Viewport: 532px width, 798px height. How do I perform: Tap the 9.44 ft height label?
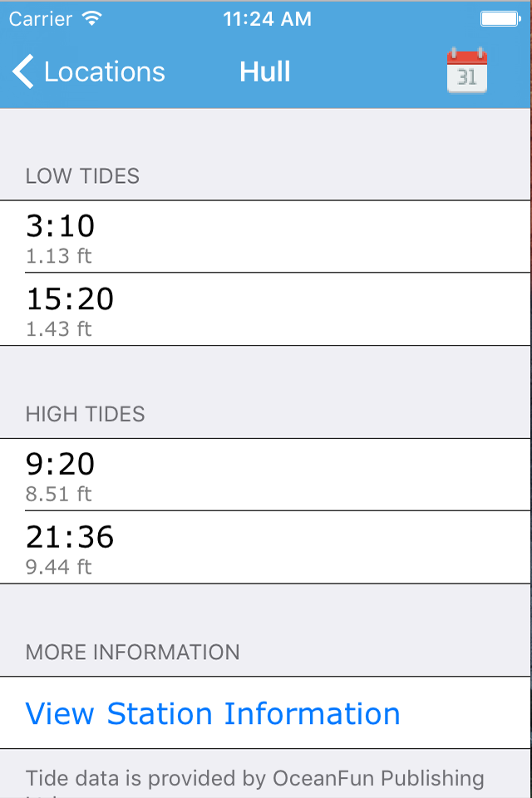(x=58, y=567)
